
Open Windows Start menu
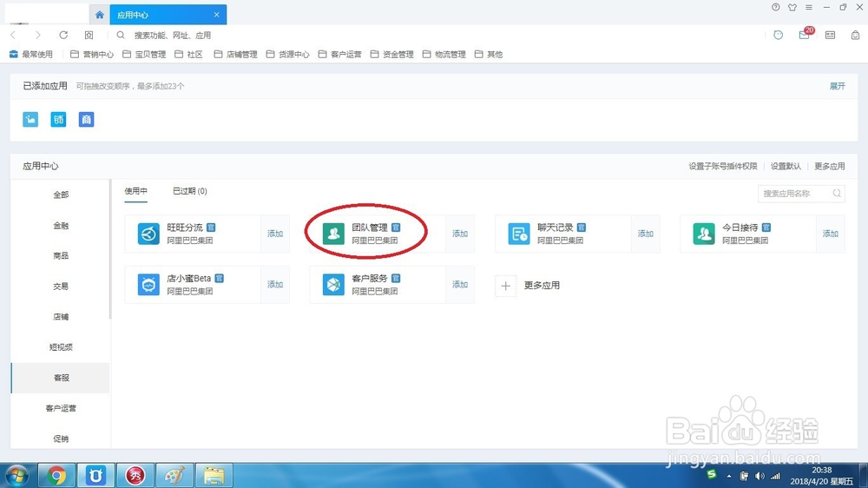(16, 475)
